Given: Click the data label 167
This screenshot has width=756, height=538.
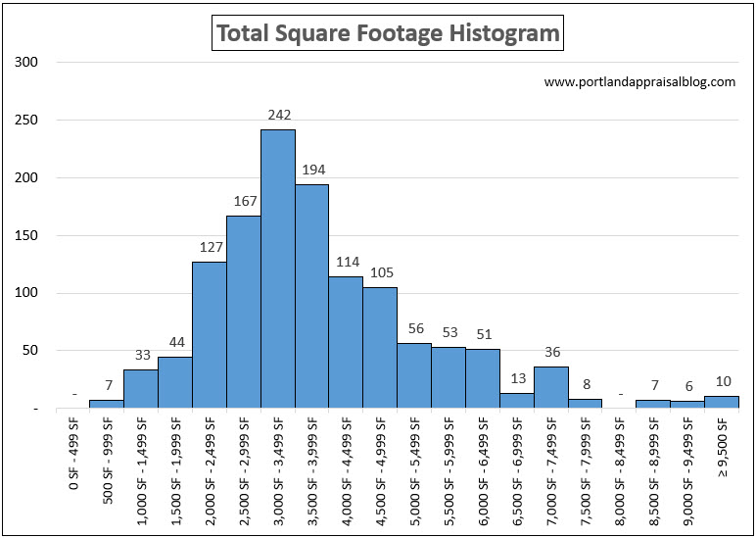Looking at the screenshot, I should tap(245, 202).
